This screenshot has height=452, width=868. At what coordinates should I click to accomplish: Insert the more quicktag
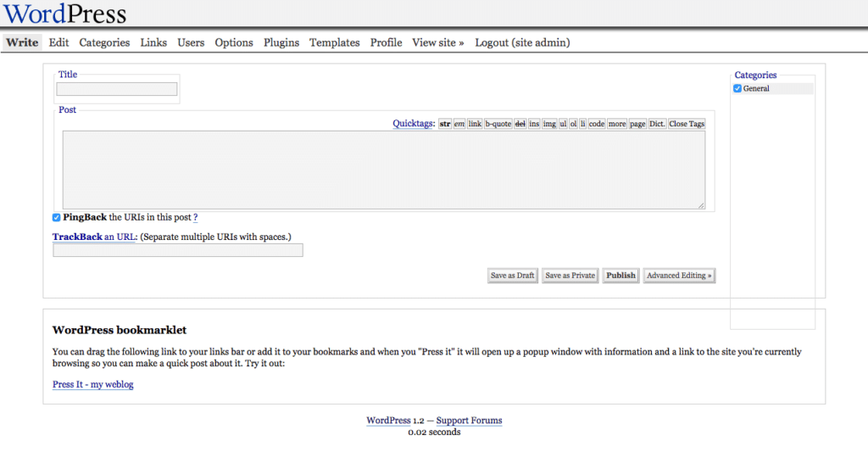click(x=617, y=124)
